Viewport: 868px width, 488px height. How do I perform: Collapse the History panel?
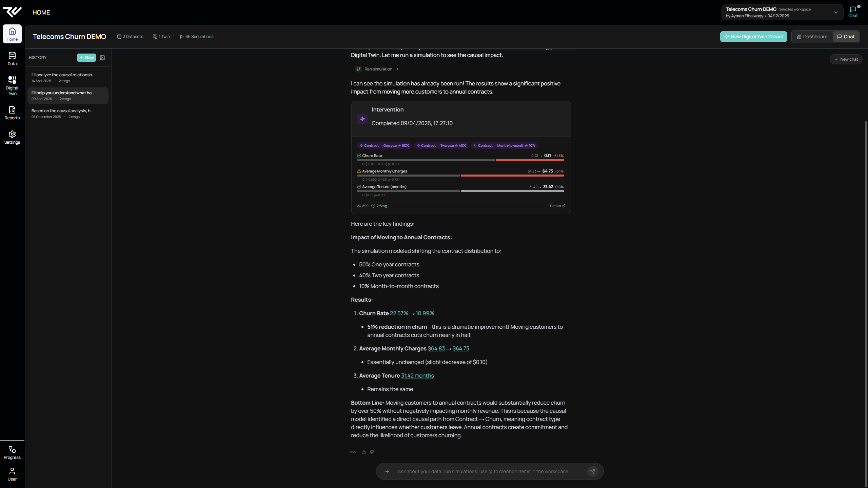coord(102,57)
